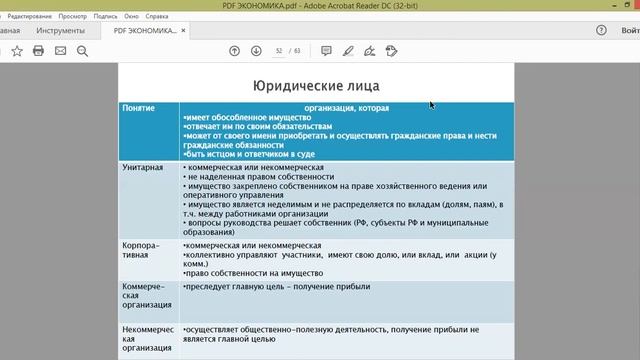This screenshot has height=360, width=640.
Task: Minimize the Acrobat Reader window
Action: pyautogui.click(x=614, y=5)
